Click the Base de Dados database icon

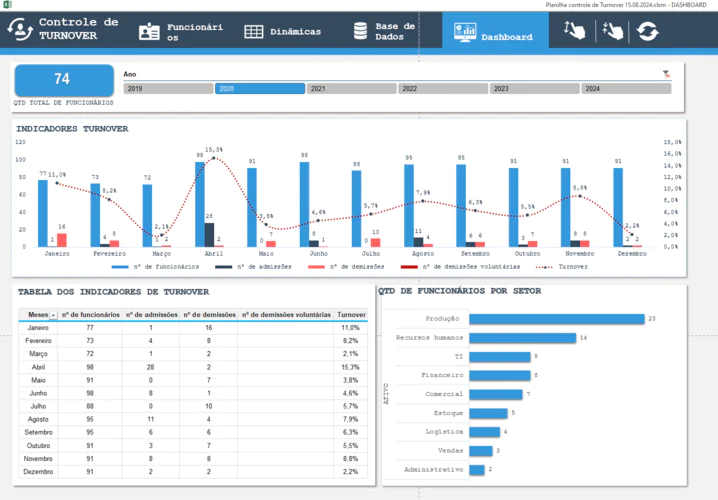coord(352,32)
